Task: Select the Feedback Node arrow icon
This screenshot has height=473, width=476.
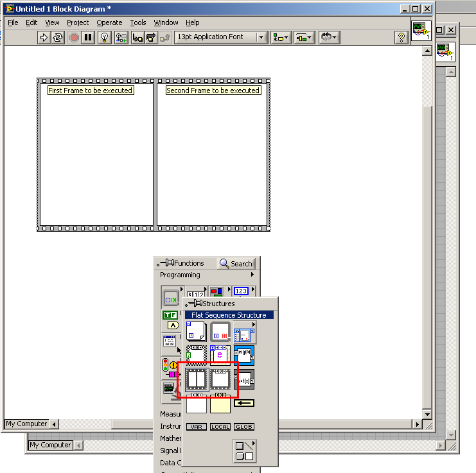Action: pos(244,403)
